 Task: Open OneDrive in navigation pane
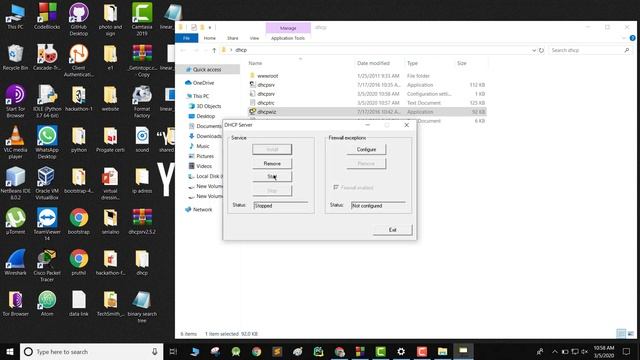tap(203, 83)
